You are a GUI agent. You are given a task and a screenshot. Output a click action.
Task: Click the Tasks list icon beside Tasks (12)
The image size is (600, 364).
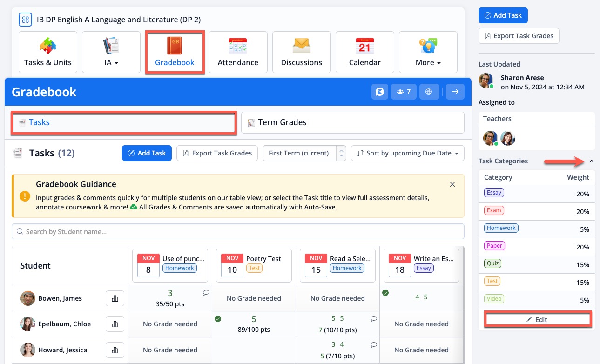pyautogui.click(x=18, y=153)
